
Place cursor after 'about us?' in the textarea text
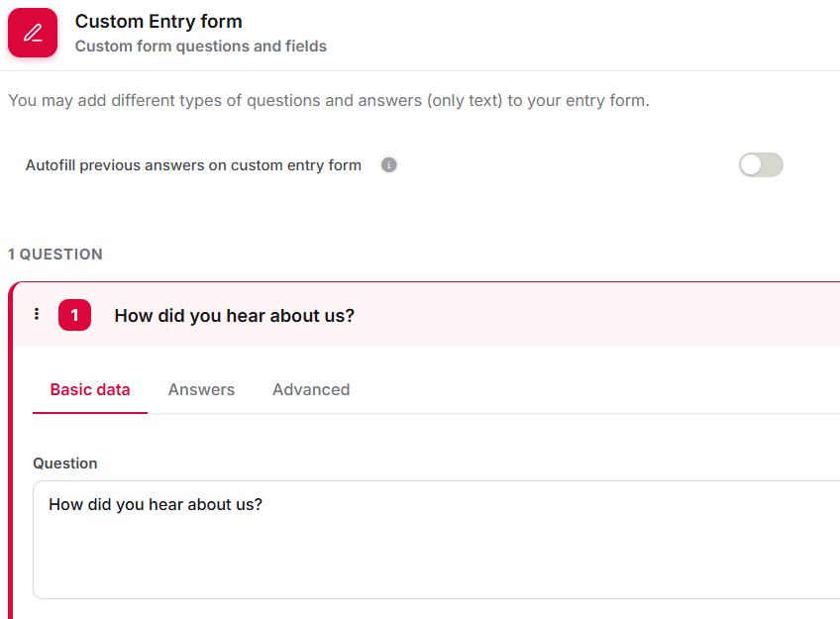point(263,504)
